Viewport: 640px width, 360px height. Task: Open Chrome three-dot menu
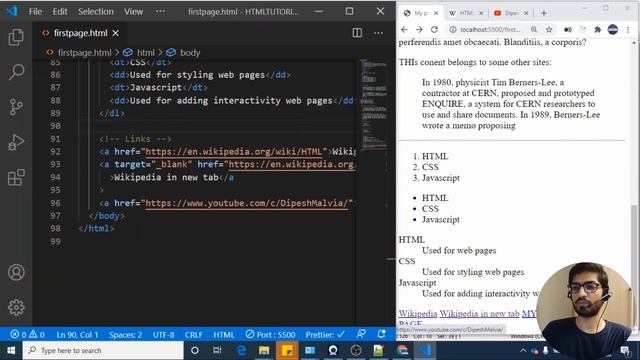[x=628, y=29]
